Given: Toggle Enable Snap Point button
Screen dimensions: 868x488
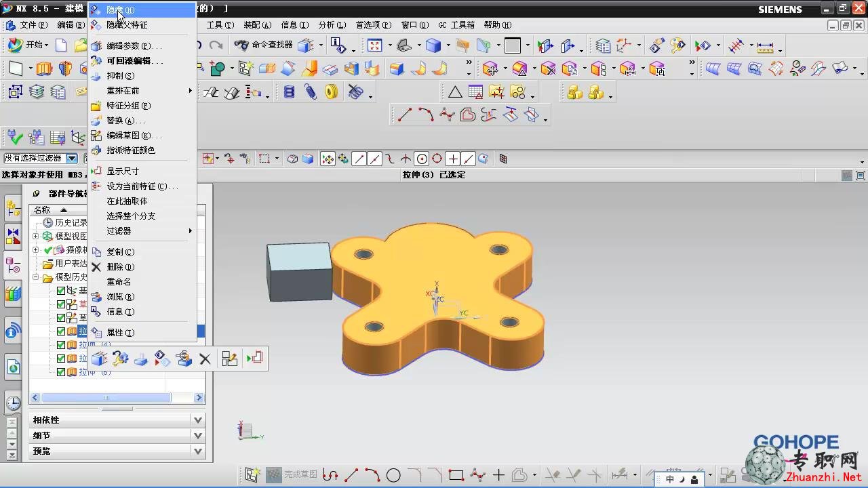Looking at the screenshot, I should pos(328,159).
